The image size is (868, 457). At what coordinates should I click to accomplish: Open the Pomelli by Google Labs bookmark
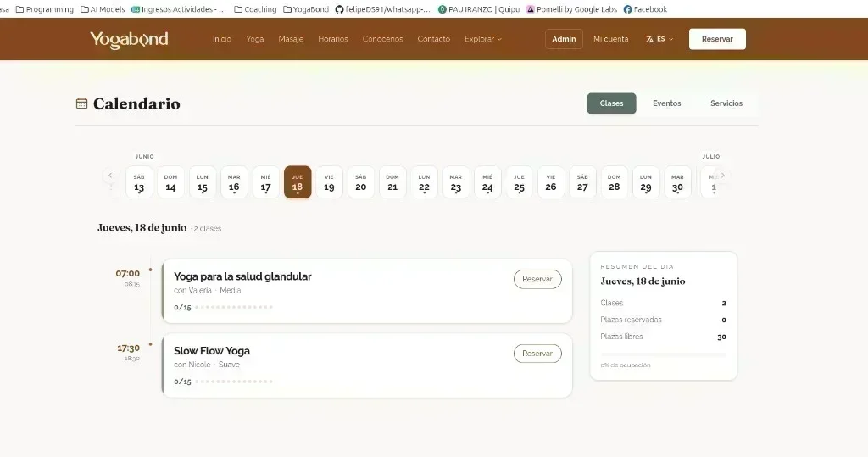[x=572, y=9]
